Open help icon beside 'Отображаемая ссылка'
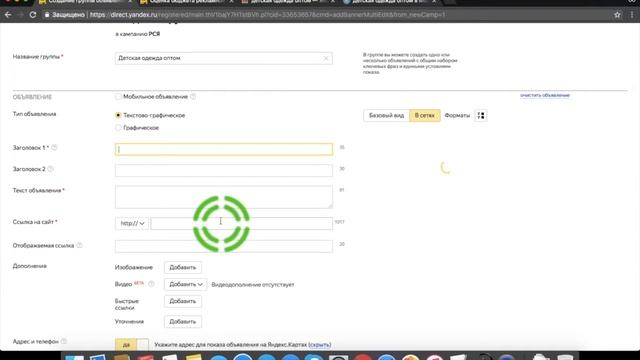The height and width of the screenshot is (360, 640). tap(80, 246)
